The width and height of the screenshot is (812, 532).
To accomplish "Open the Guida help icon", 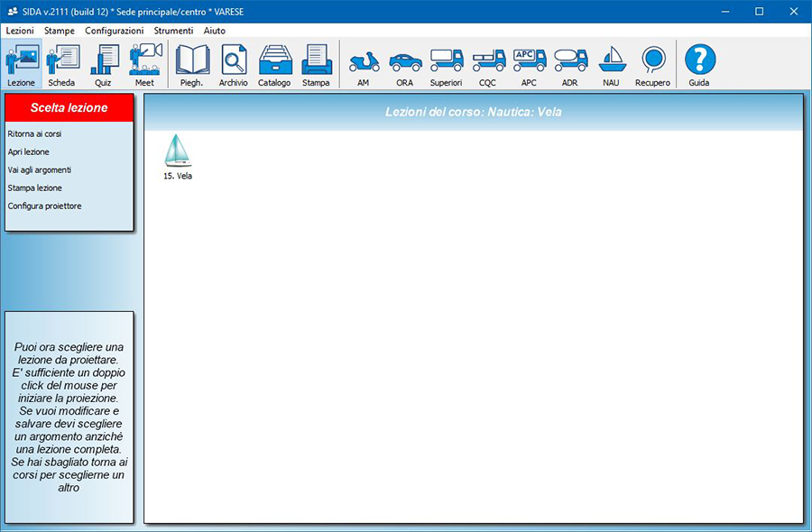I will pos(699,63).
